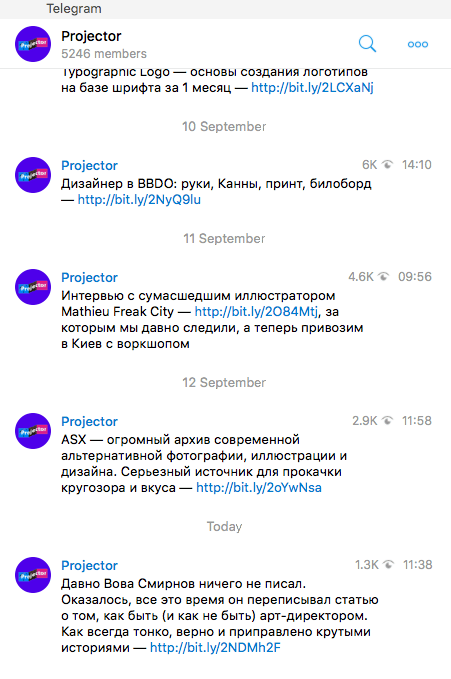Click Projector sender name on 11:38 message
The height and width of the screenshot is (679, 451).
[x=89, y=566]
